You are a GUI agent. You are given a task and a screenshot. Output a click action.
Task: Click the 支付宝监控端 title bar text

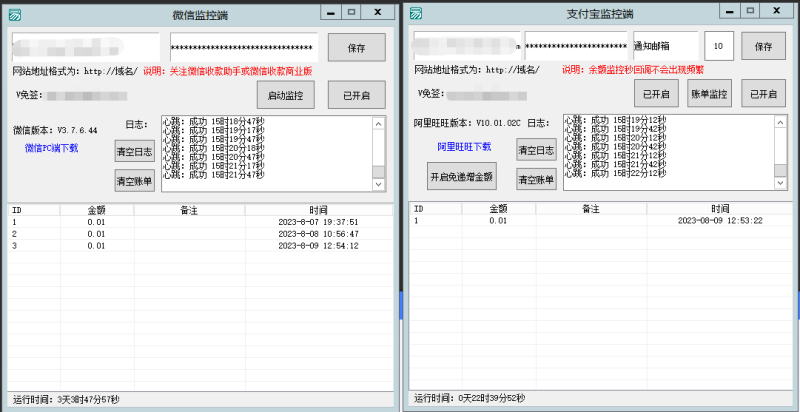[x=600, y=14]
